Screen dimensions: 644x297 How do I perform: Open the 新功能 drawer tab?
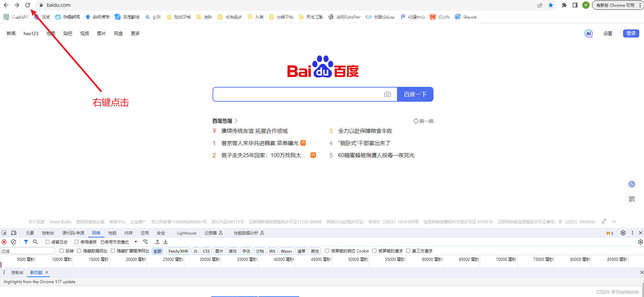(x=36, y=272)
